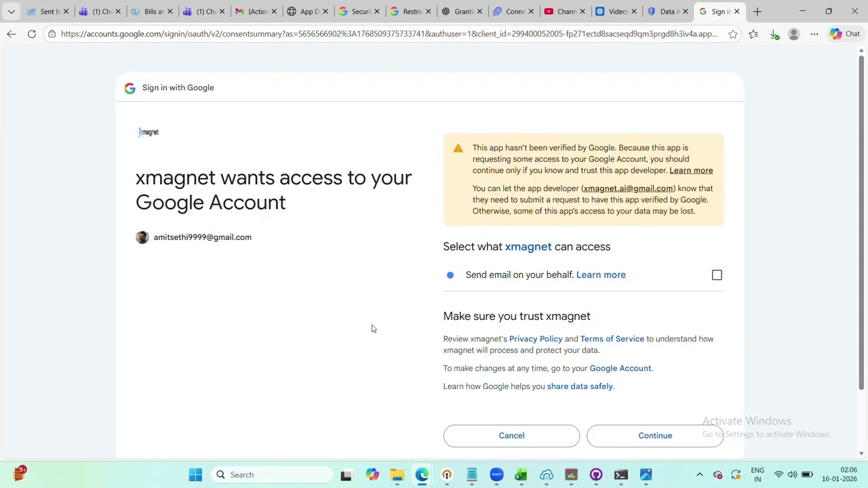Open Learn more link beside Send email permission
This screenshot has height=488, width=868.
[601, 274]
